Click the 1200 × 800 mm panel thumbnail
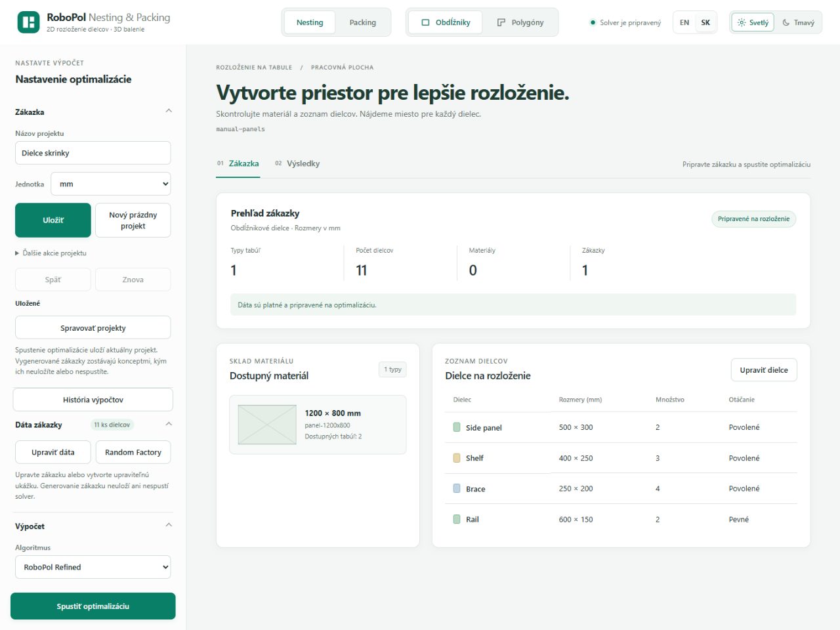This screenshot has width=840, height=630. pyautogui.click(x=267, y=425)
